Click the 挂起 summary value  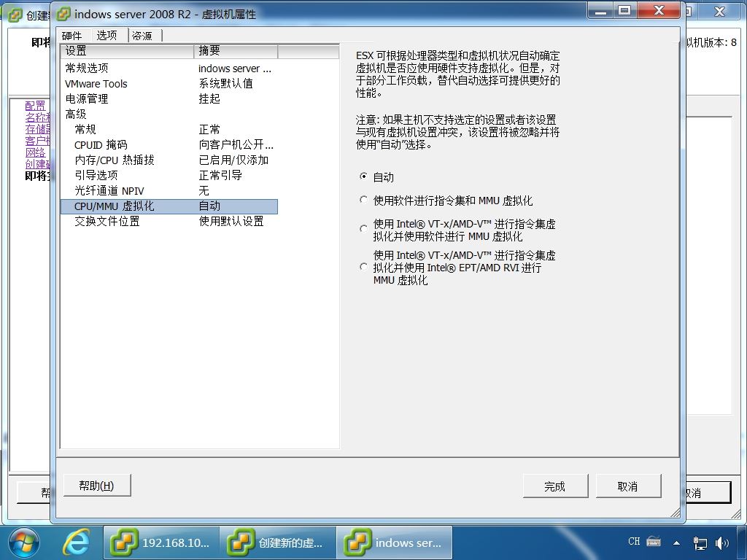point(209,98)
